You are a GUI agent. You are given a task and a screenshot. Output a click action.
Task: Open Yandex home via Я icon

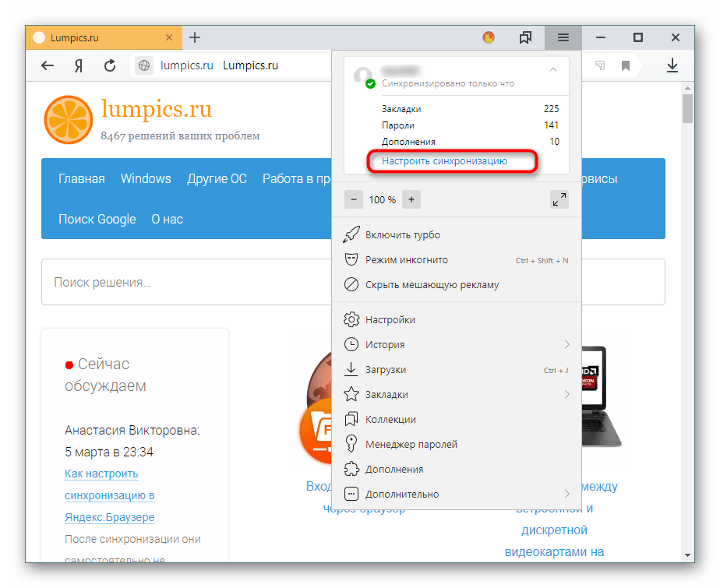pyautogui.click(x=79, y=66)
